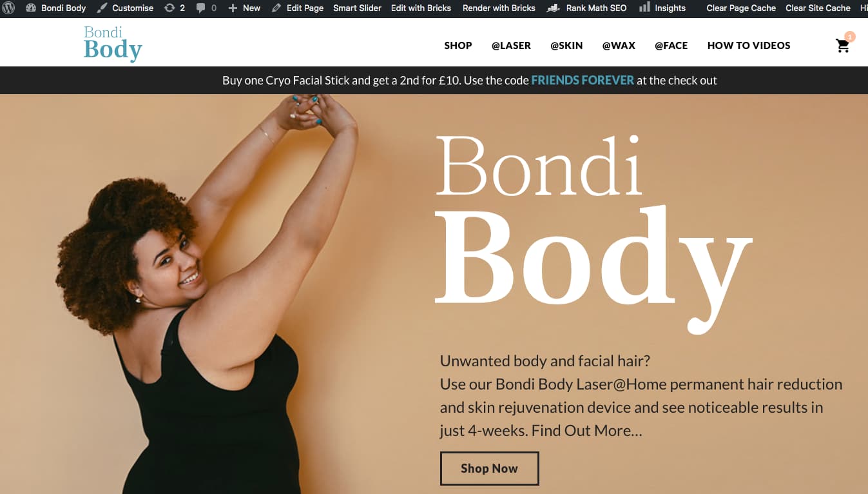Image resolution: width=868 pixels, height=494 pixels.
Task: Open the @LASER navigation link
Action: [x=511, y=45]
